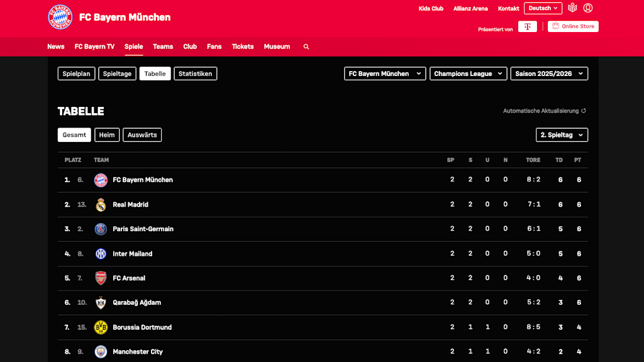Open the search magnifier icon

(x=306, y=47)
